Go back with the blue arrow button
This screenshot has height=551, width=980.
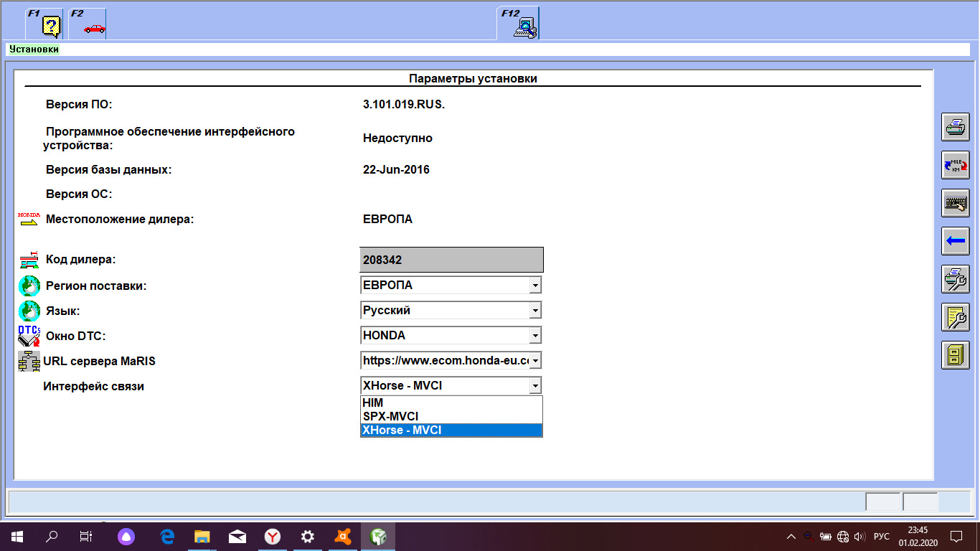coord(955,241)
